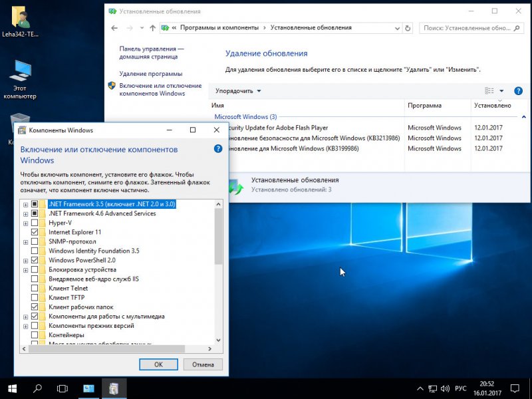Screen dimensions: 532x399
Task: Open the Leha342 user folder desktop icon
Action: coord(20,21)
